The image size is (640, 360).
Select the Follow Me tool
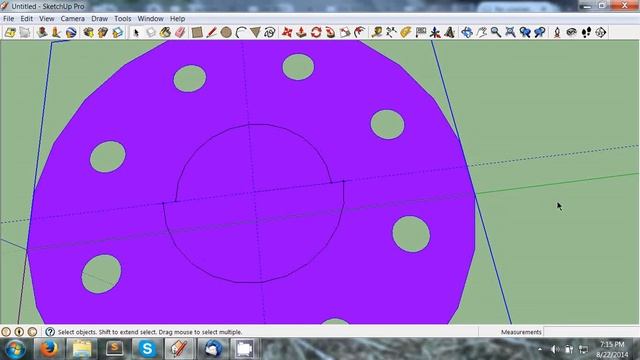[x=331, y=32]
